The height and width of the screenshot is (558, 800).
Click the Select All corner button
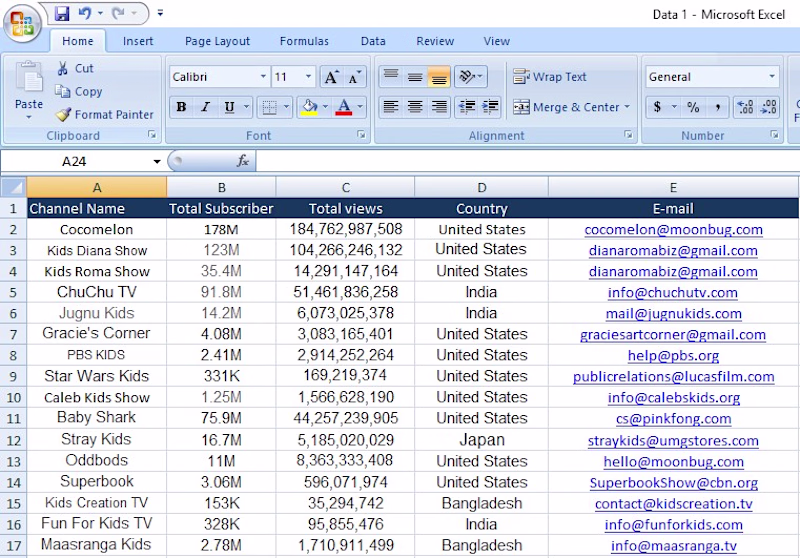pos(13,187)
